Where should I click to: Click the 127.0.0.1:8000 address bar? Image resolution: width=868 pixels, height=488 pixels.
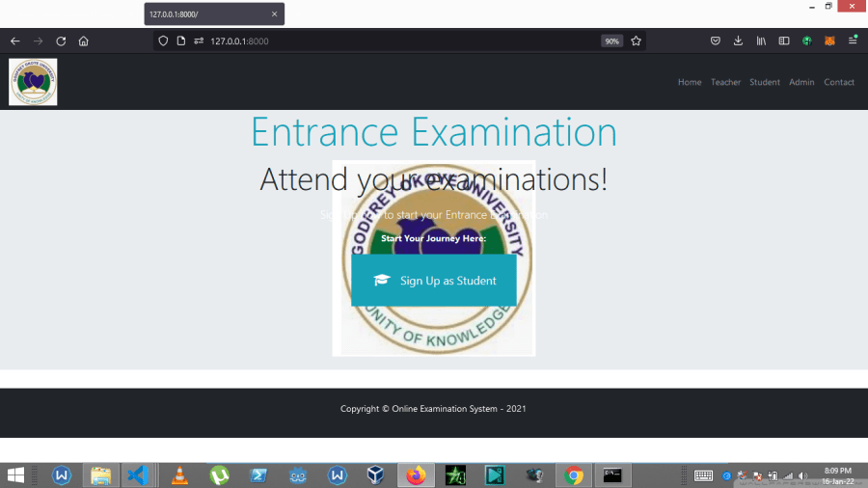[401, 41]
